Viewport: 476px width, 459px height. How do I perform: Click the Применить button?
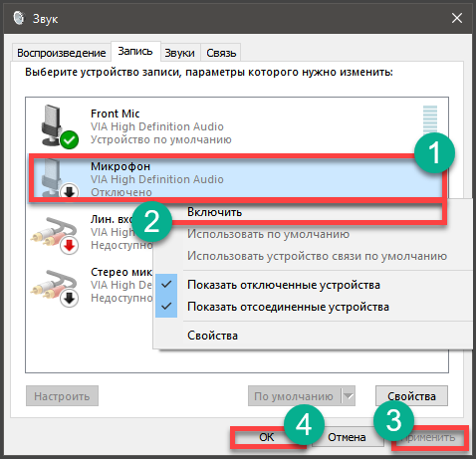(429, 437)
